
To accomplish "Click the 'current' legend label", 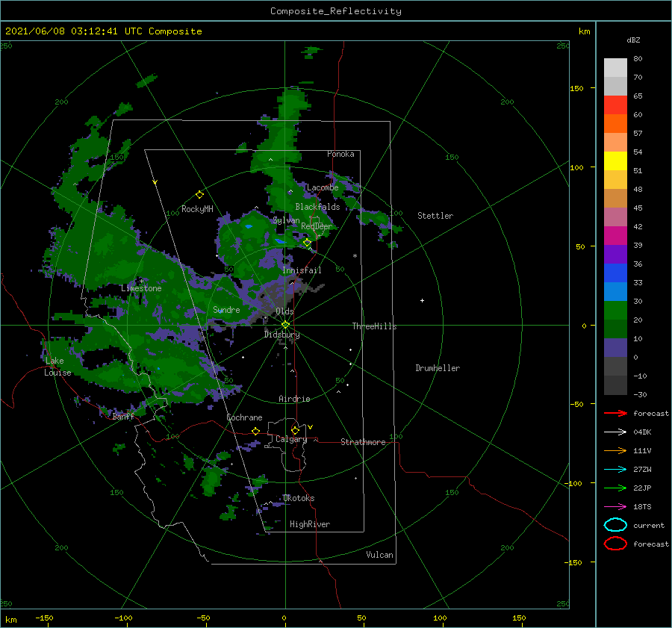I will [x=648, y=525].
